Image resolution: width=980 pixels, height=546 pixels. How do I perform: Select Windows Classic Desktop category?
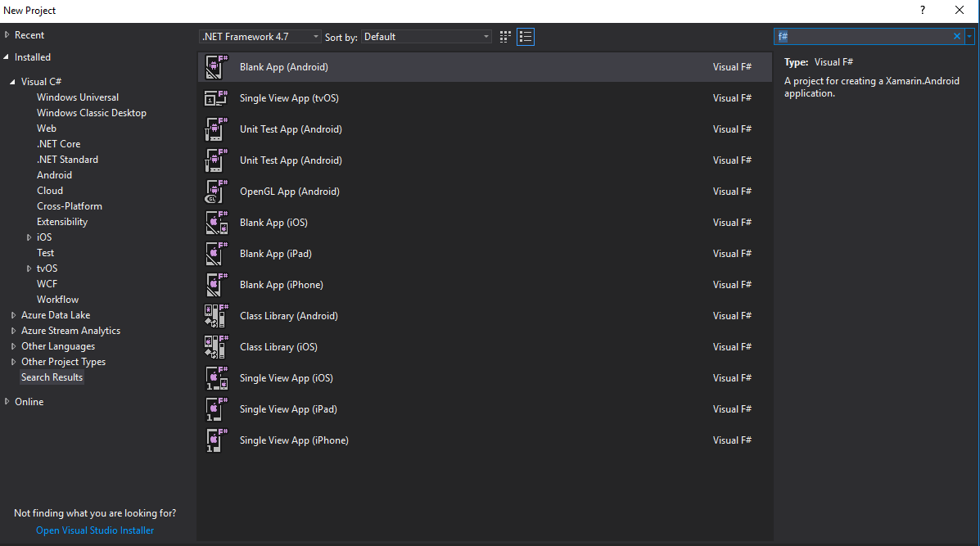(91, 113)
